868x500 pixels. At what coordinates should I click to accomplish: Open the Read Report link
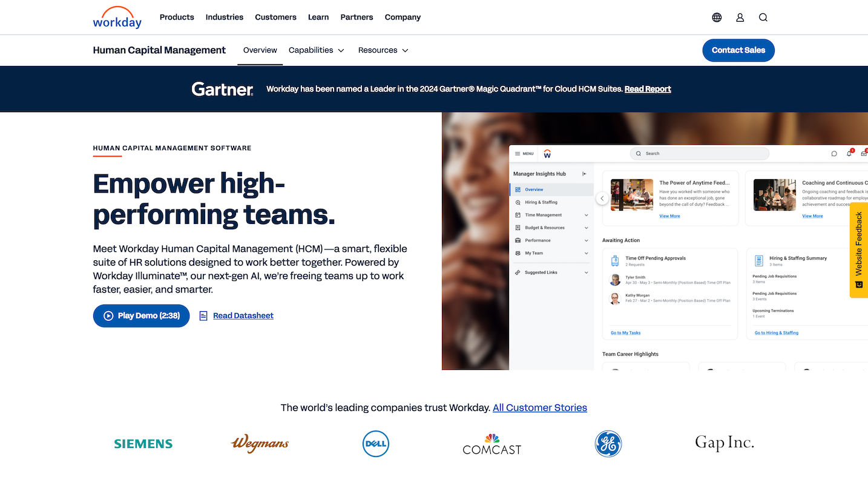(648, 89)
